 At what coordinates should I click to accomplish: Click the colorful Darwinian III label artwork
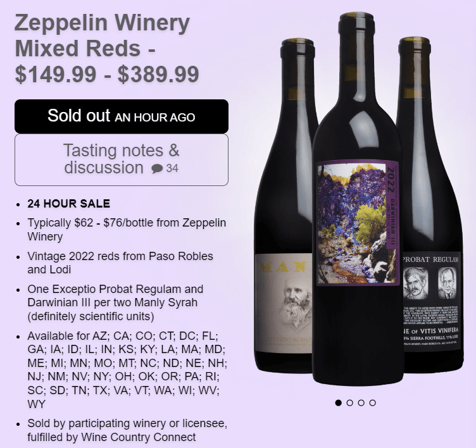tap(350, 223)
